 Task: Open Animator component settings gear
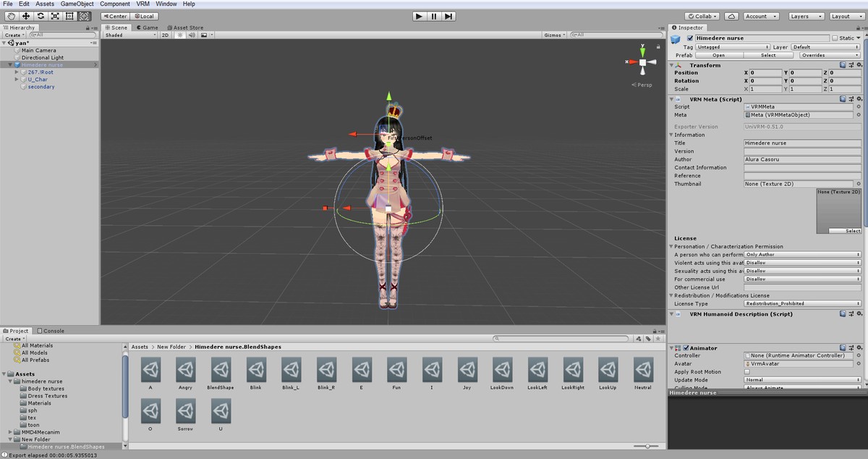[x=859, y=348]
